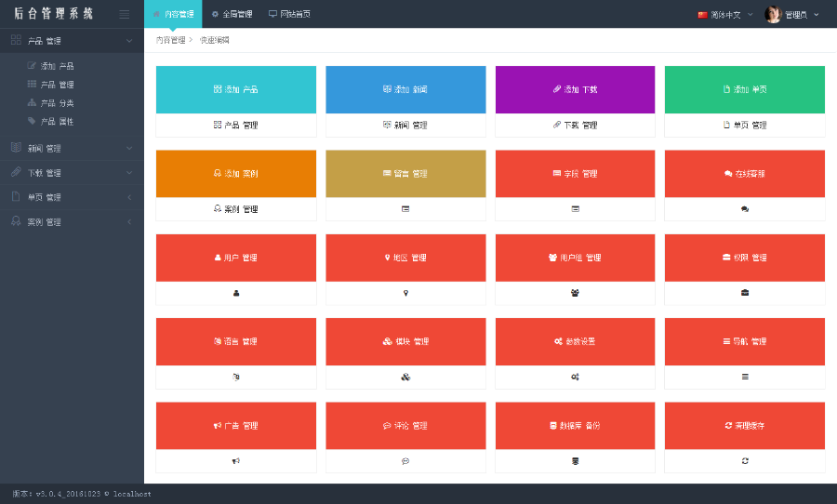Click field icon below 字段 管理 tile

point(575,208)
